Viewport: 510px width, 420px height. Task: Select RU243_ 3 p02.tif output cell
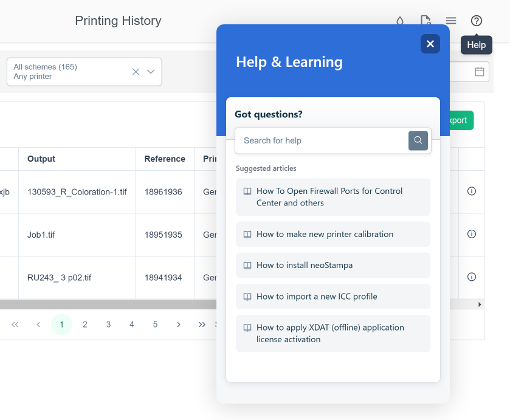point(77,278)
